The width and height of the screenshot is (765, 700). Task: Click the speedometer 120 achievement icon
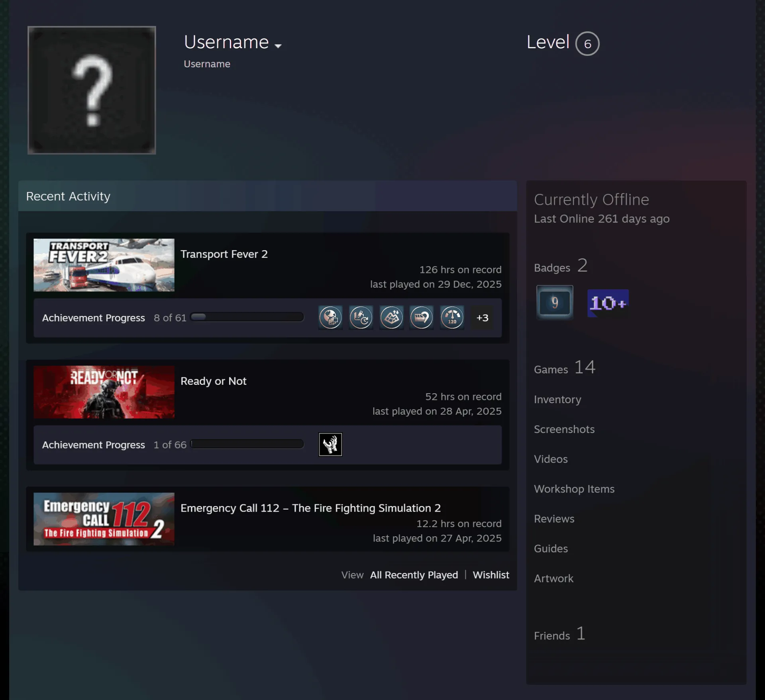point(452,318)
